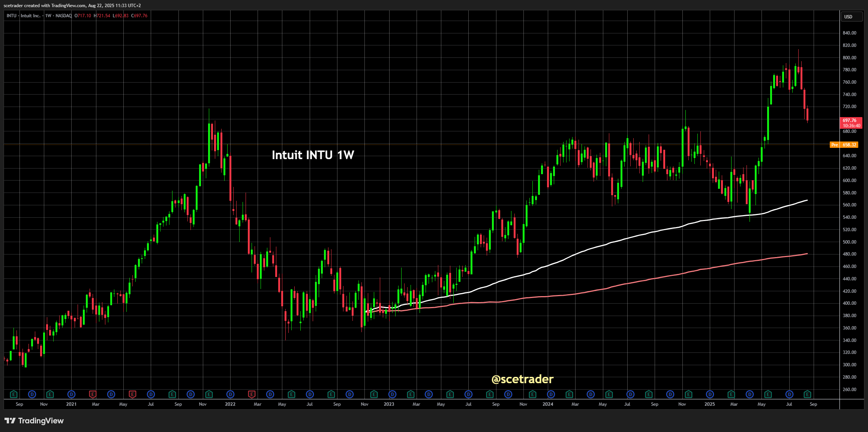868x432 pixels.
Task: Click the earnings marker near Mar 2025
Action: 731,394
